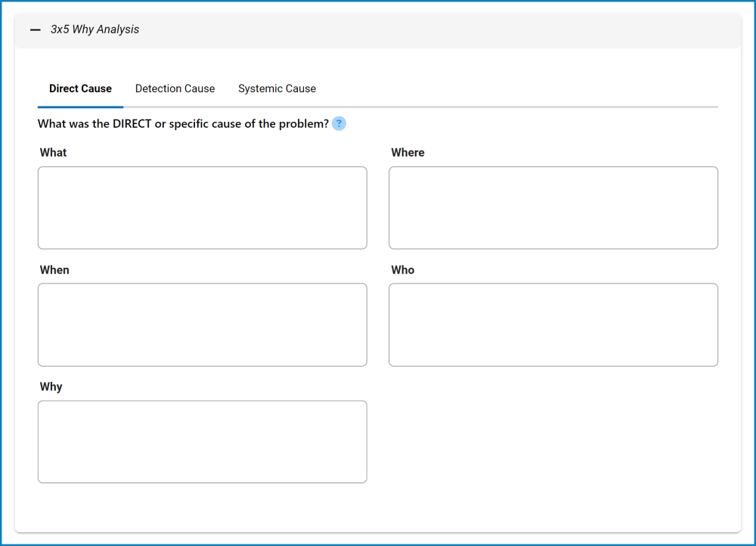The height and width of the screenshot is (546, 756).
Task: Click the DIRECT cause question text
Action: [183, 124]
